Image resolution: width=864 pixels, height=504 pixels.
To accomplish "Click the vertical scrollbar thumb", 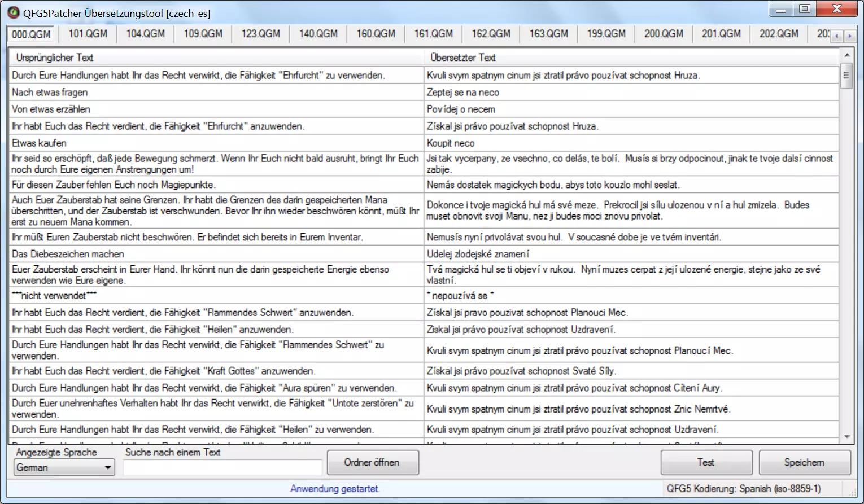I will click(846, 76).
